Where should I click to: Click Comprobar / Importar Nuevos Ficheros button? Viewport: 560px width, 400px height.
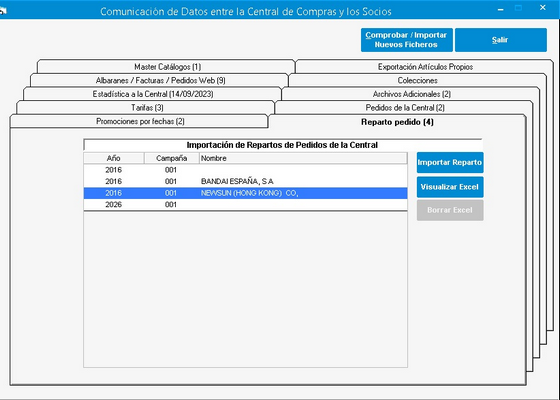(407, 40)
